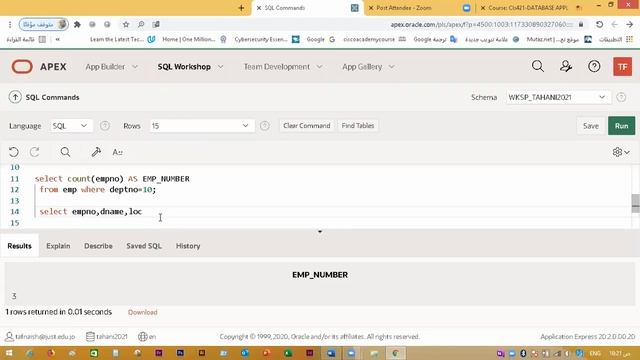Screen dimensions: 640x360
Task: Click the Windows Start button
Action: click(8, 353)
